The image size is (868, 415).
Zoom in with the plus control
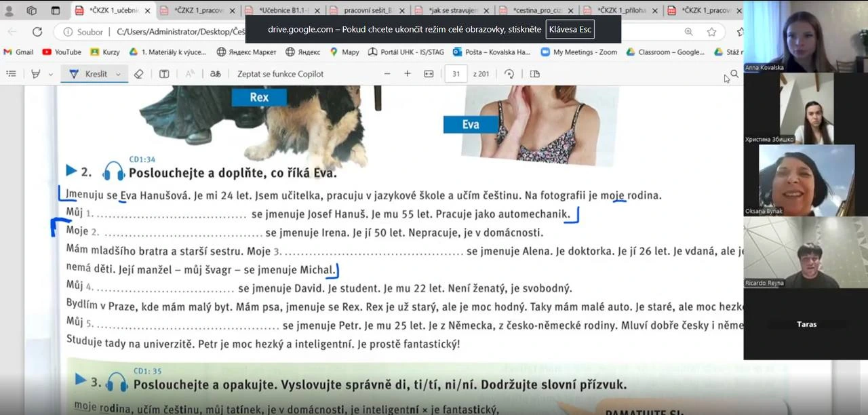point(408,74)
